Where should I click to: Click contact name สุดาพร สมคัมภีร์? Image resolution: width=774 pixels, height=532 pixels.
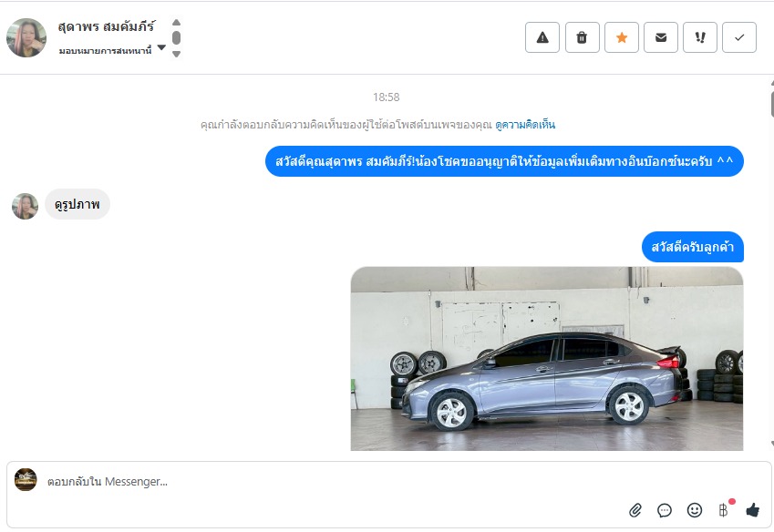coord(106,26)
